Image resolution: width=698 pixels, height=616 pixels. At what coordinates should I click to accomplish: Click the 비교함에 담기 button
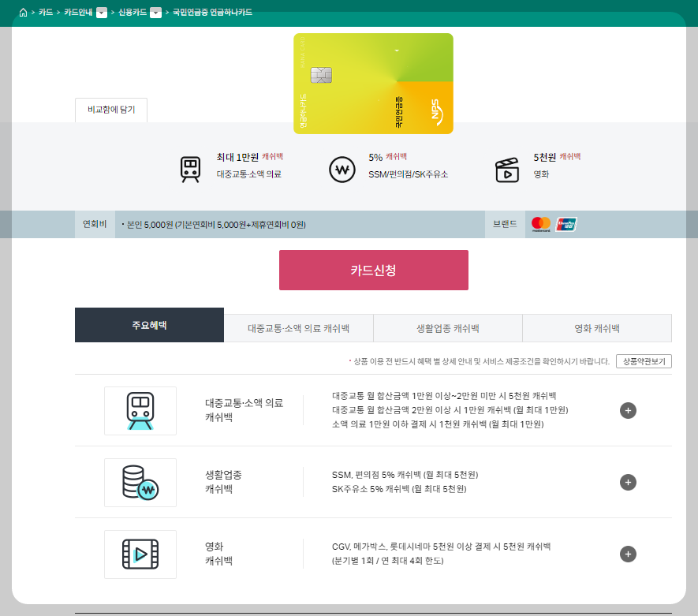[x=111, y=110]
